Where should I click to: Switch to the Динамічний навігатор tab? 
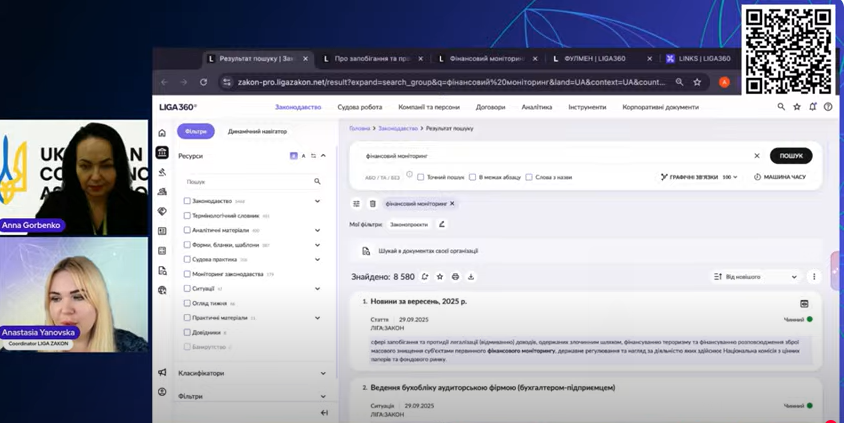pyautogui.click(x=257, y=131)
